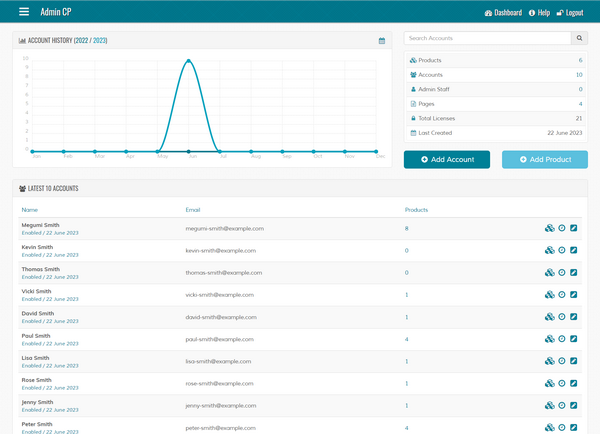Screen dimensions: 600x434
Task: Click the cubes icon for Rose Smith
Action: pyautogui.click(x=549, y=383)
